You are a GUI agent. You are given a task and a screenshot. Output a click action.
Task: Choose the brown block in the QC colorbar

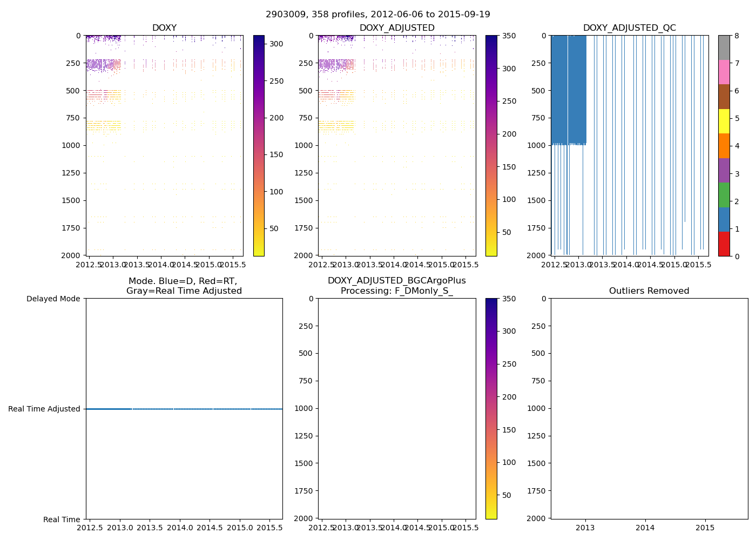pyautogui.click(x=724, y=97)
